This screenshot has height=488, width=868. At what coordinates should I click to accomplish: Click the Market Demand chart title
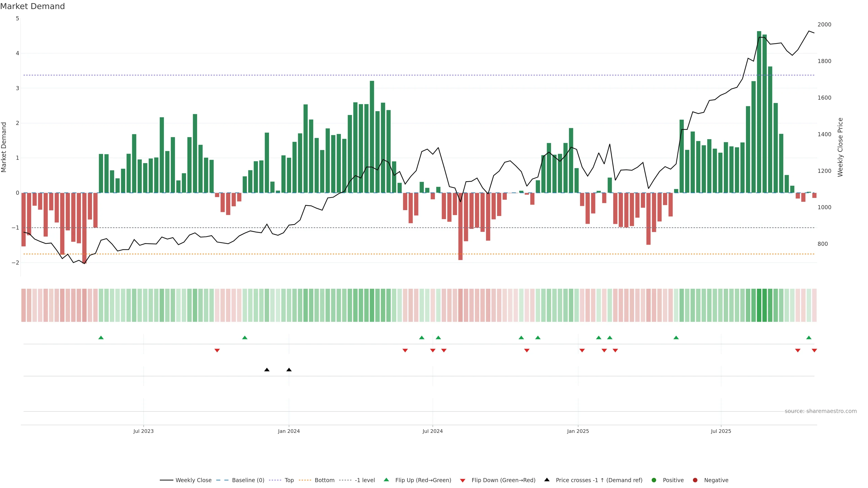[x=32, y=6]
